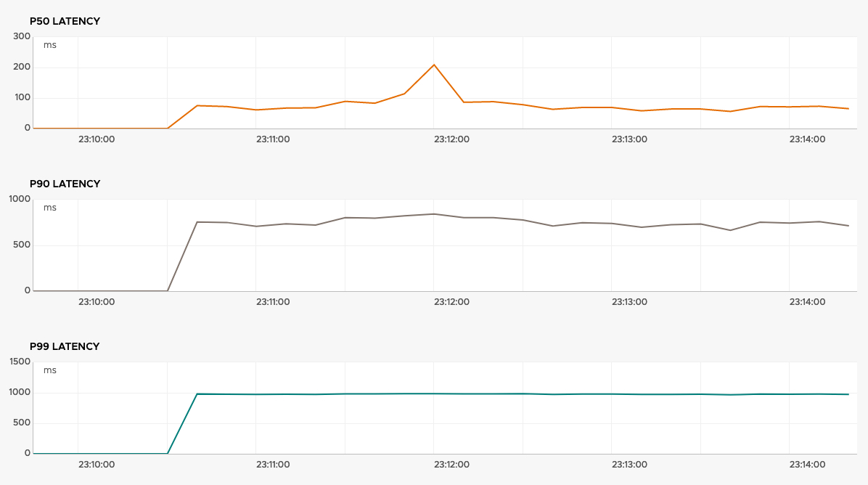Click the P90 LATENCY chart title

click(65, 184)
